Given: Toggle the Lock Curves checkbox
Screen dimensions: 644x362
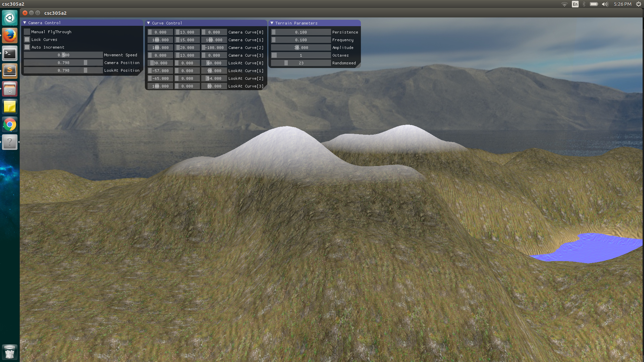Looking at the screenshot, I should tap(27, 40).
